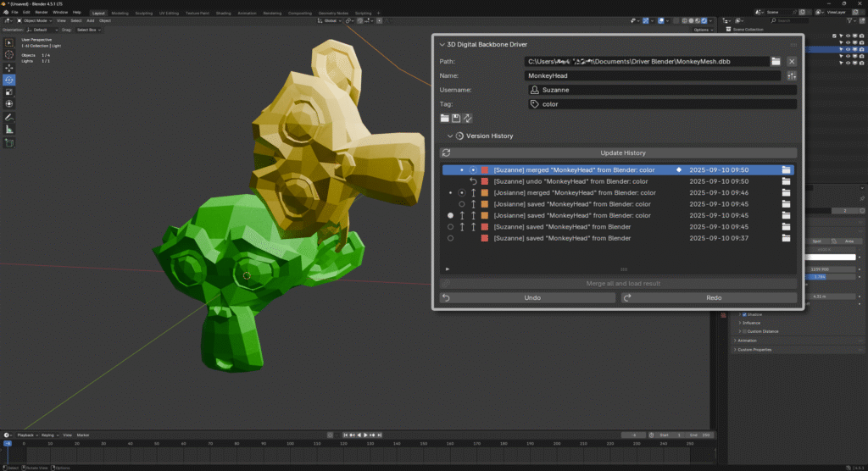This screenshot has width=868, height=471.
Task: Select the Scale tool in the toolbar
Action: pyautogui.click(x=9, y=91)
